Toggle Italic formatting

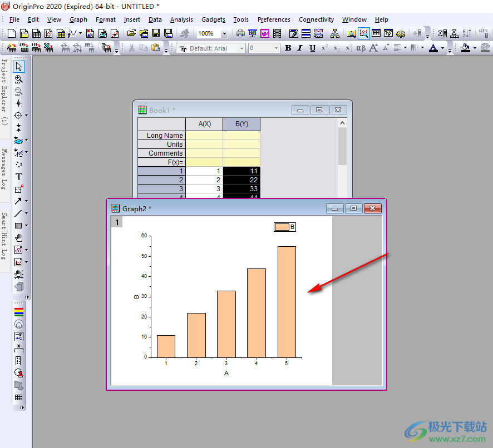(x=300, y=48)
